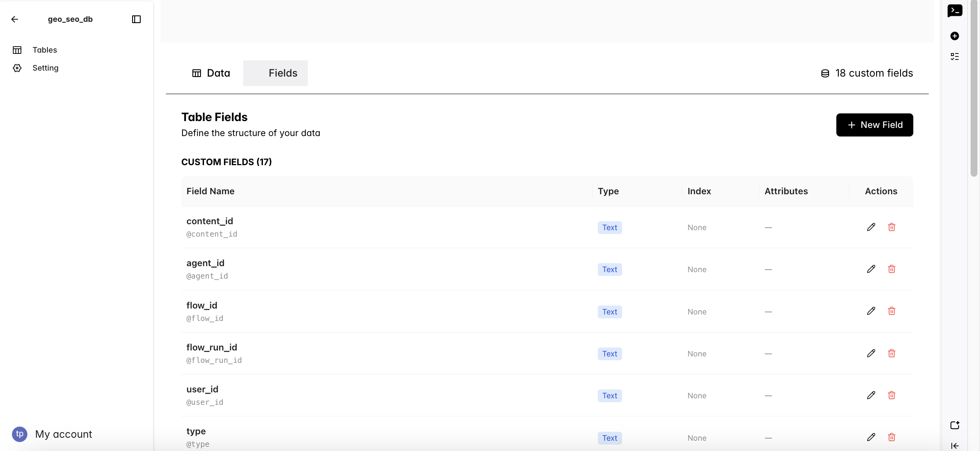Image resolution: width=980 pixels, height=451 pixels.
Task: Click the back arrow beside geo_seo_db
Action: (x=15, y=19)
